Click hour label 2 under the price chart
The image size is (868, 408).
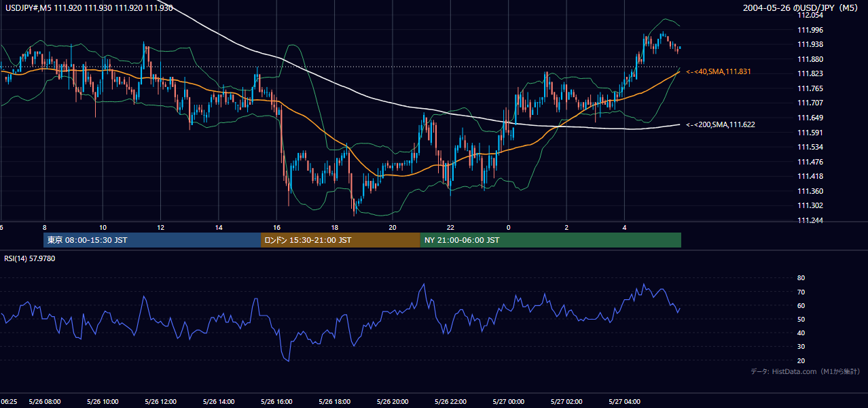(x=566, y=227)
